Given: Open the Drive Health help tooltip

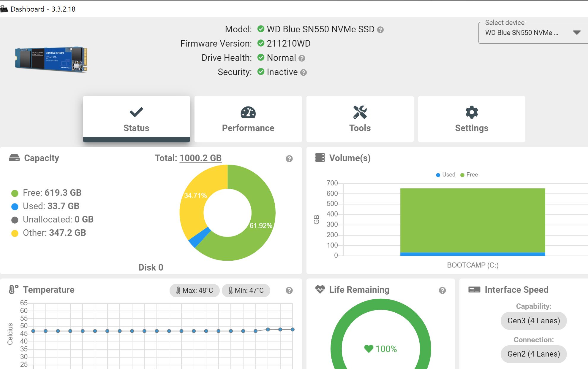Looking at the screenshot, I should pos(302,58).
